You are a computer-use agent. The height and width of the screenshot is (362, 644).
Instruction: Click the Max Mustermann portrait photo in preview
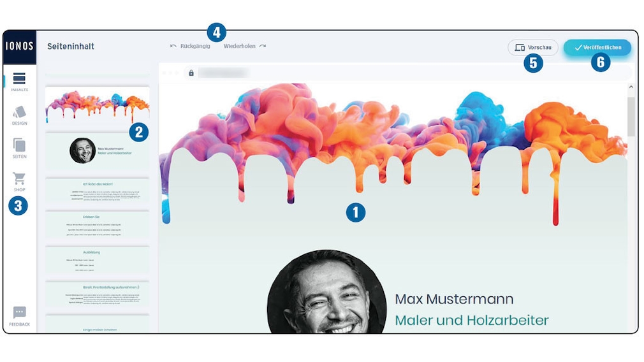click(326, 294)
